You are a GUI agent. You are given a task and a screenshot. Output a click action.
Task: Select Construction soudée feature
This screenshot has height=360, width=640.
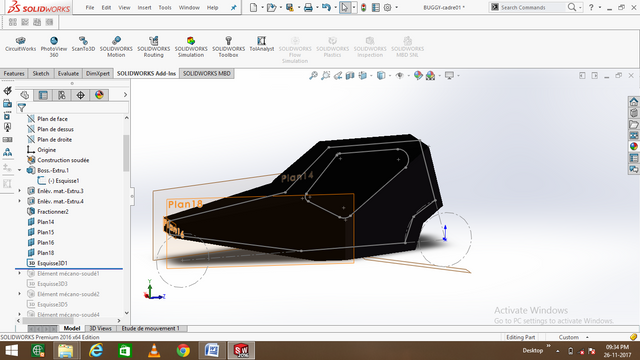63,160
